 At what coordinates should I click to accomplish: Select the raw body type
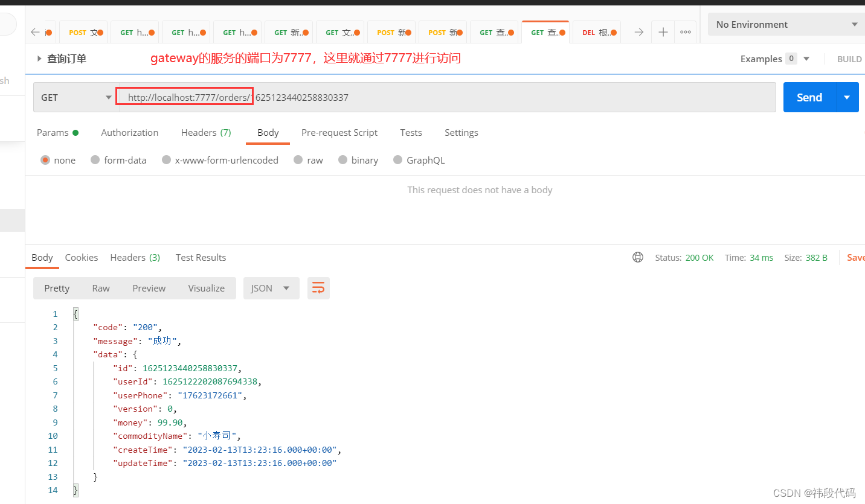[x=308, y=160]
